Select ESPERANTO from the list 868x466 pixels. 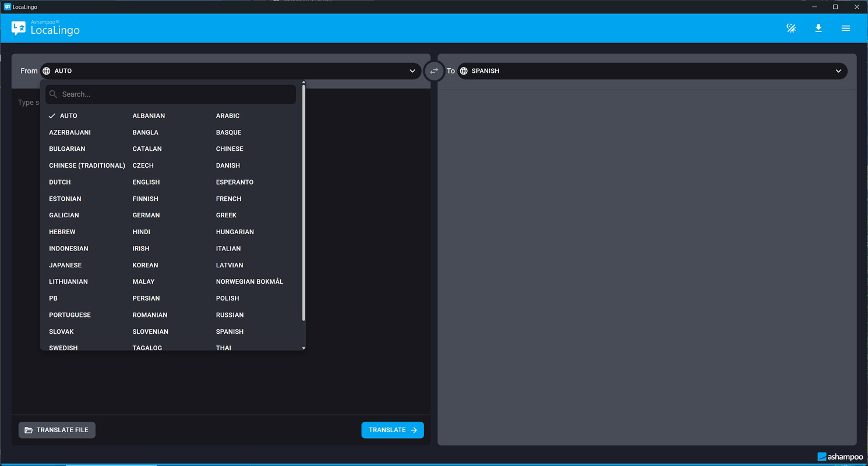point(235,182)
